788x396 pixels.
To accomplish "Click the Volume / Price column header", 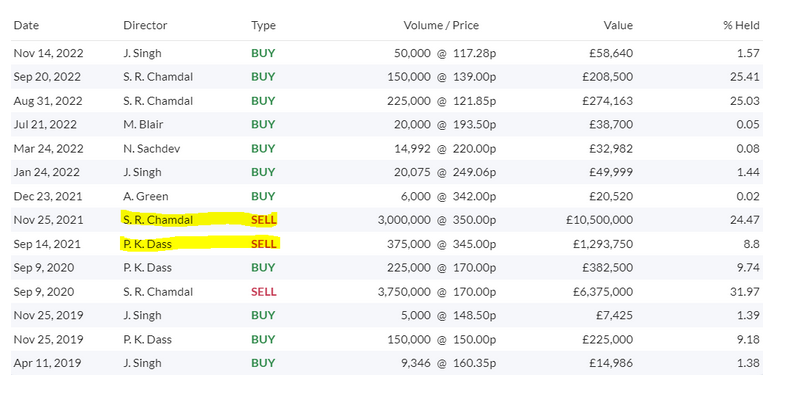I will pyautogui.click(x=441, y=26).
